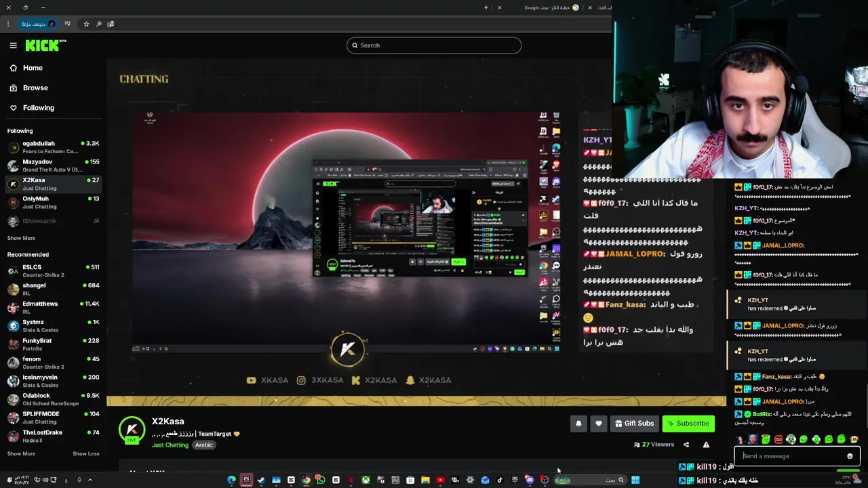Click X2Kasa channel name heading
This screenshot has height=488, width=868.
(x=167, y=421)
